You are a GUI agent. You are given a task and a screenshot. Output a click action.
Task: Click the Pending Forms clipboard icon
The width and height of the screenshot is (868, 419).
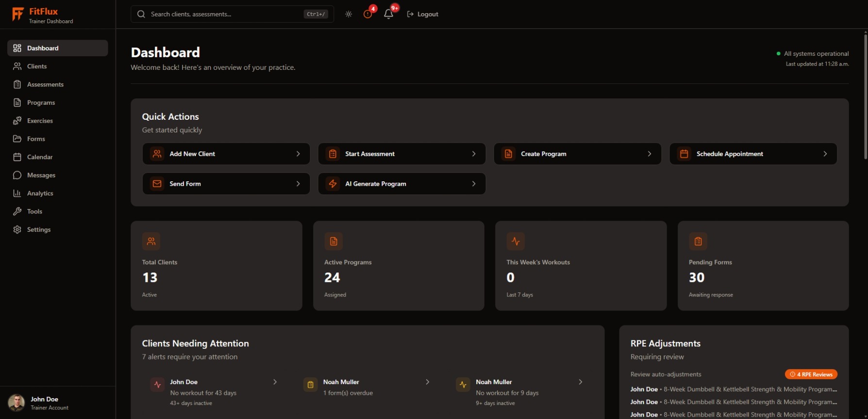(x=698, y=241)
